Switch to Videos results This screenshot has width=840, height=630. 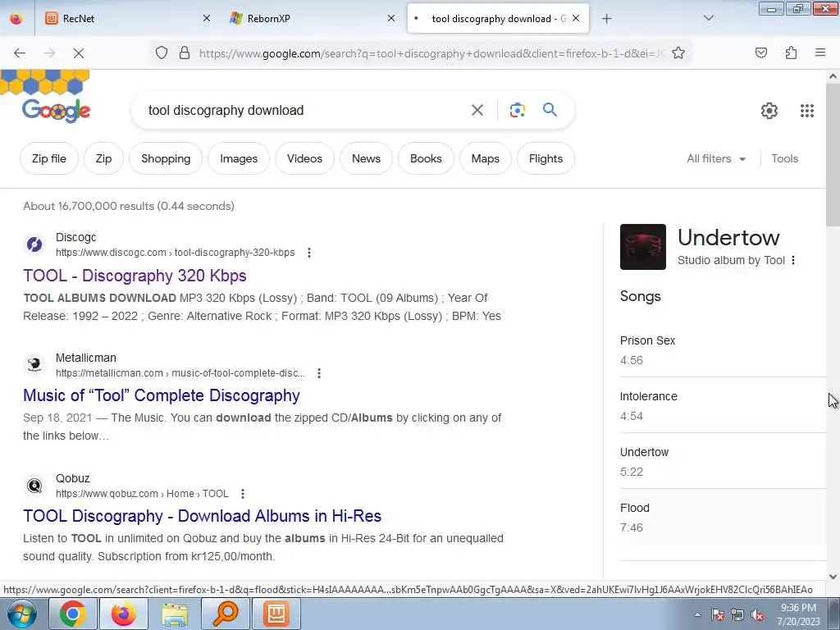click(x=304, y=158)
